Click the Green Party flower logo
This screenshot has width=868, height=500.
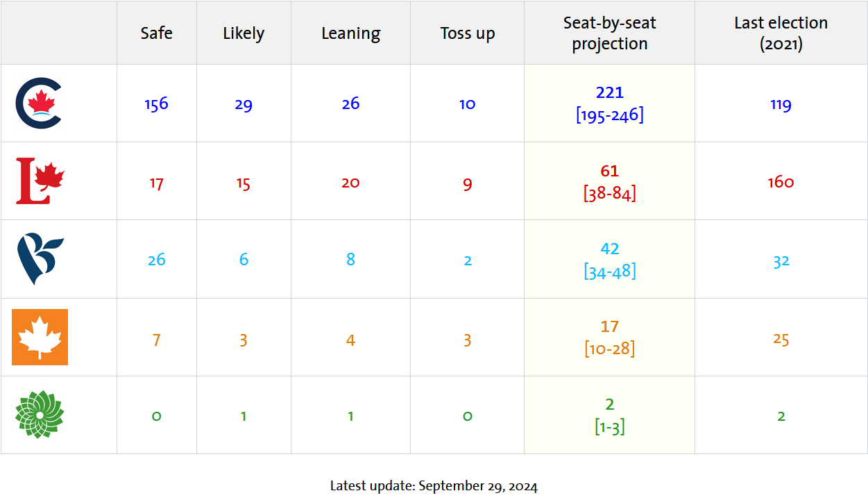click(40, 415)
